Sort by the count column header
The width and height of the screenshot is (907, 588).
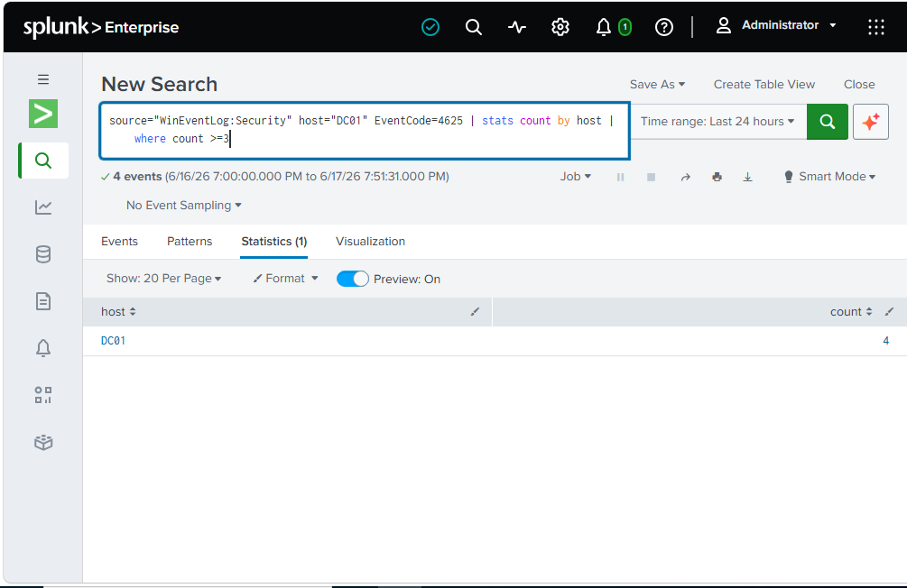point(851,312)
